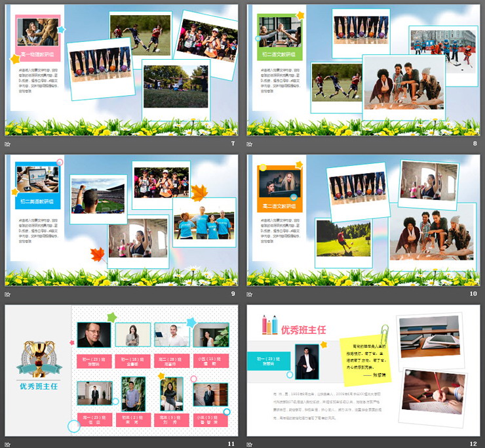Click the blue 初二英语教研组 label on slide 9
The width and height of the screenshot is (485, 448).
(37, 201)
